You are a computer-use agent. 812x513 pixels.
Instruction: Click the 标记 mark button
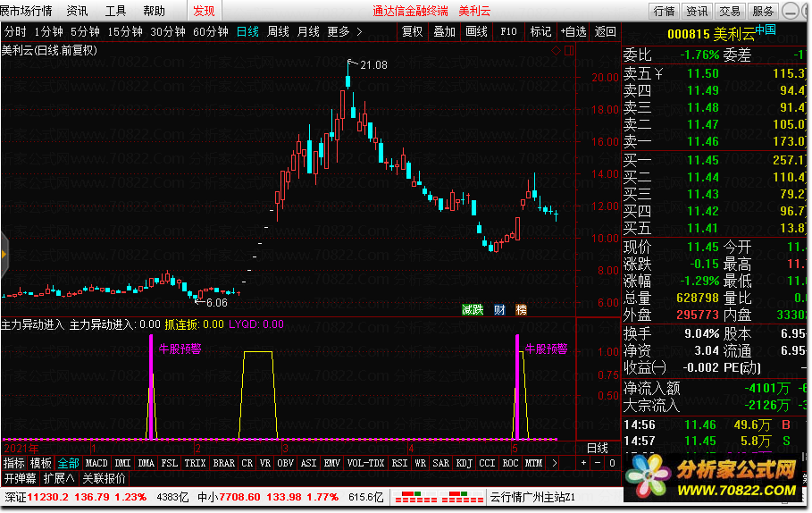click(x=540, y=31)
